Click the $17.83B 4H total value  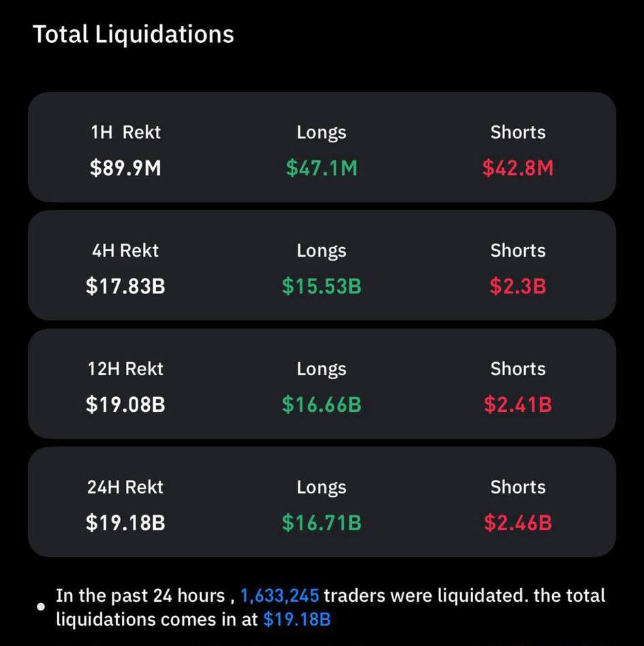126,287
